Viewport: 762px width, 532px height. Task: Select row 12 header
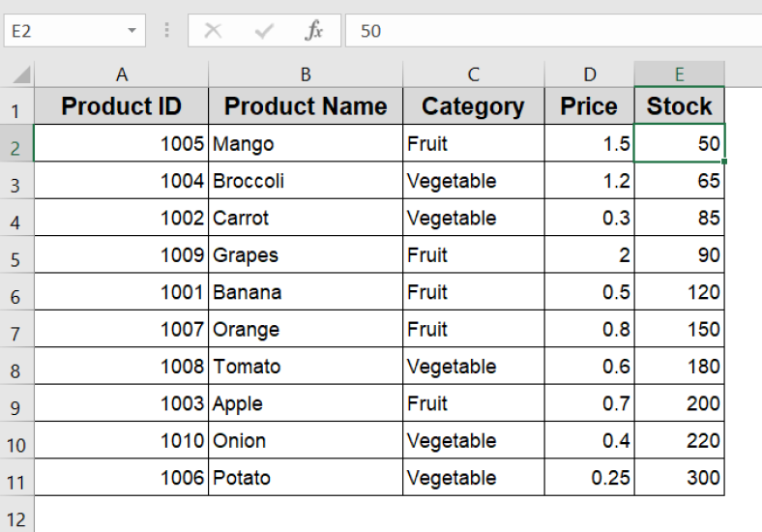tap(16, 516)
